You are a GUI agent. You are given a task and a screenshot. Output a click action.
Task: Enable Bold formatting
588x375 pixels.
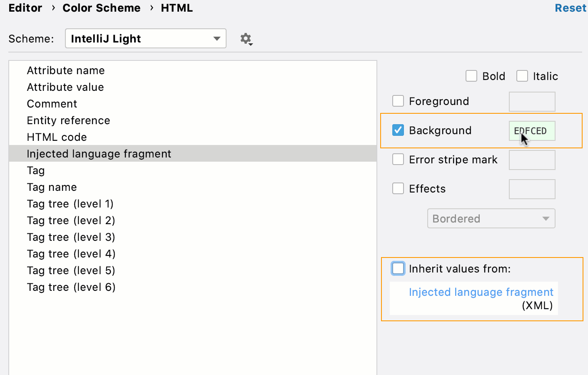[471, 76]
